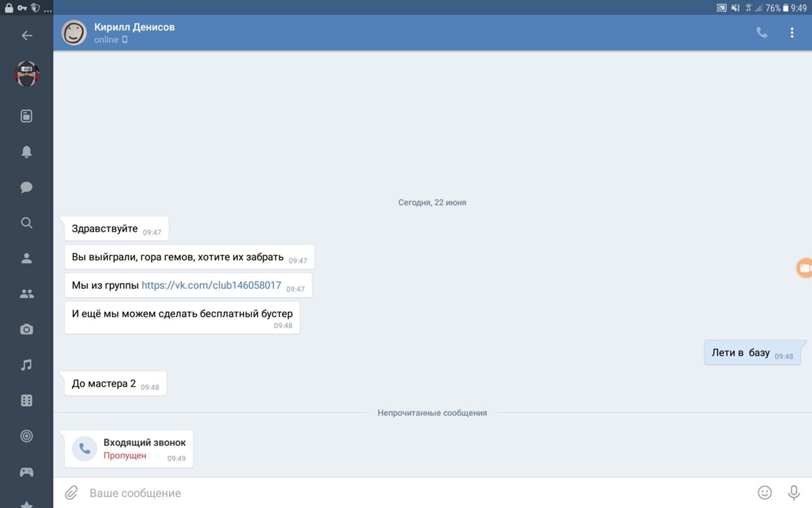
Task: Open messages speech bubble icon
Action: [x=27, y=187]
